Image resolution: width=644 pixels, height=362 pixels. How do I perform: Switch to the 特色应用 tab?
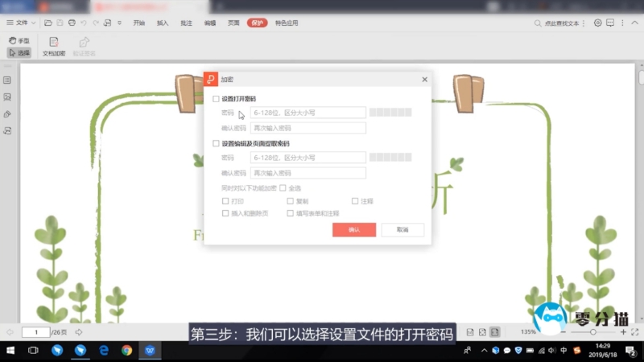coord(287,23)
